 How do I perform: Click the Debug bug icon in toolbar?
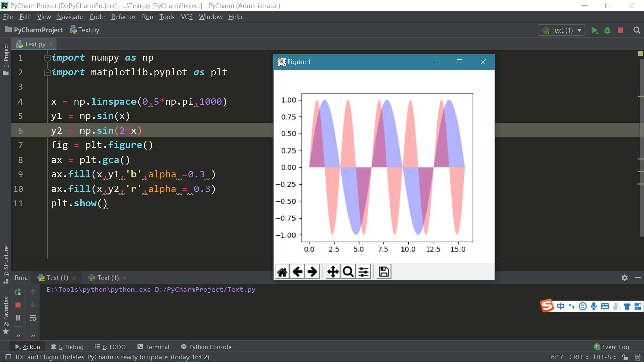[x=607, y=31]
